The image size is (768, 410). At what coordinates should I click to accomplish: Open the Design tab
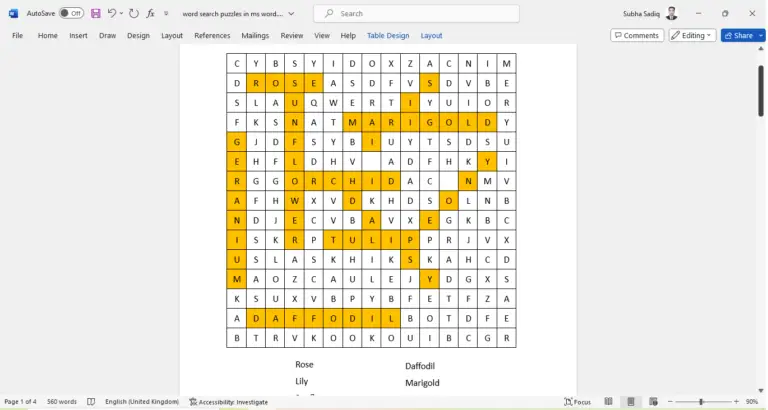tap(138, 35)
